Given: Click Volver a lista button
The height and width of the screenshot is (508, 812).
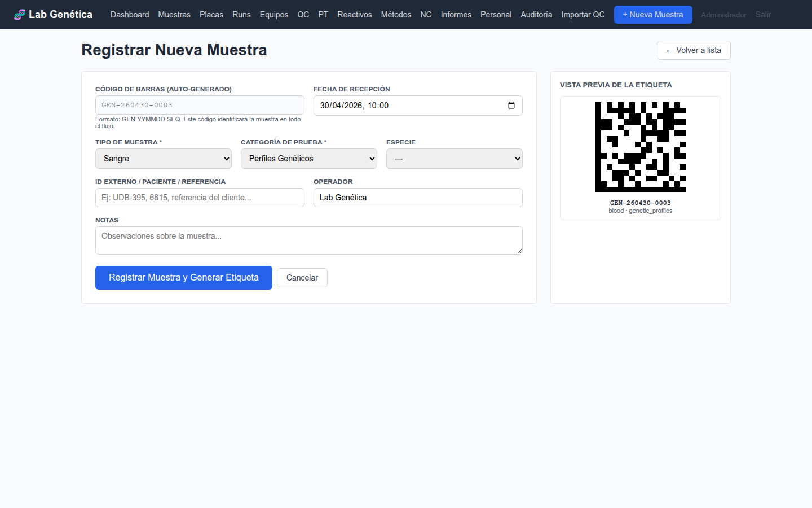Looking at the screenshot, I should 694,50.
